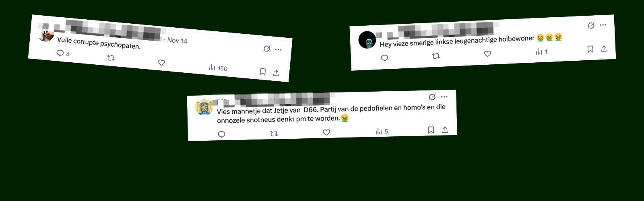Image resolution: width=644 pixels, height=201 pixels.
Task: Retweet the 'holbewoner' post
Action: 436,56
